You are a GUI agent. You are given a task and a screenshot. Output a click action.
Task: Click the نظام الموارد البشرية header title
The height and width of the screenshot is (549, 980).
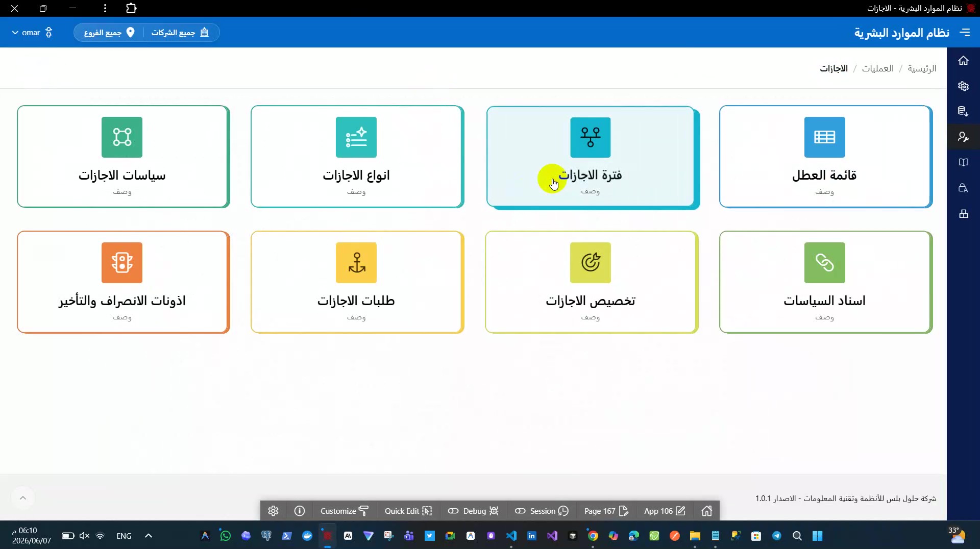902,33
